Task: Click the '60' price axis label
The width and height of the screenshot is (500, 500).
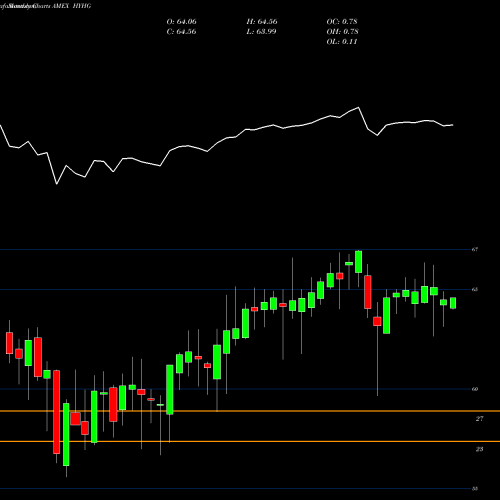Action: coord(475,389)
